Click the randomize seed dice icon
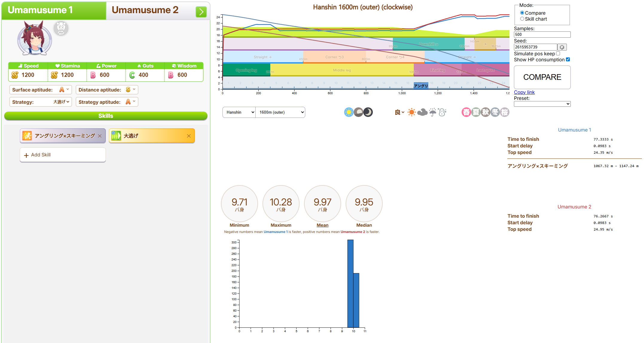The height and width of the screenshot is (343, 644). 562,47
